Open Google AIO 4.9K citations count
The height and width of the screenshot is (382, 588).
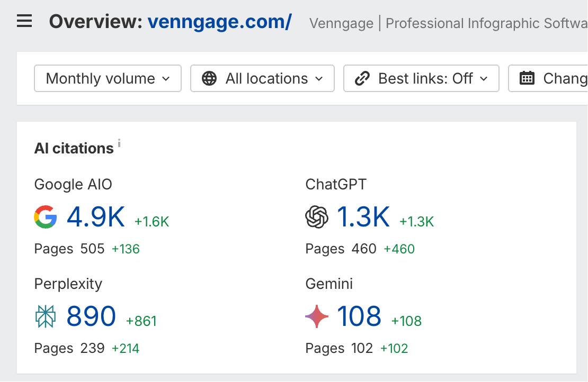tap(96, 217)
